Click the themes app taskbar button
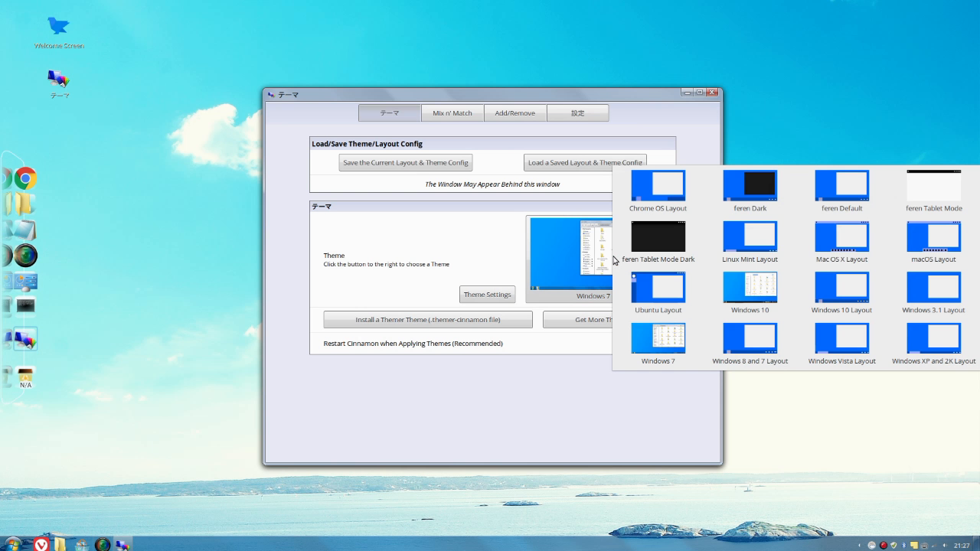This screenshot has height=551, width=980. [x=122, y=544]
